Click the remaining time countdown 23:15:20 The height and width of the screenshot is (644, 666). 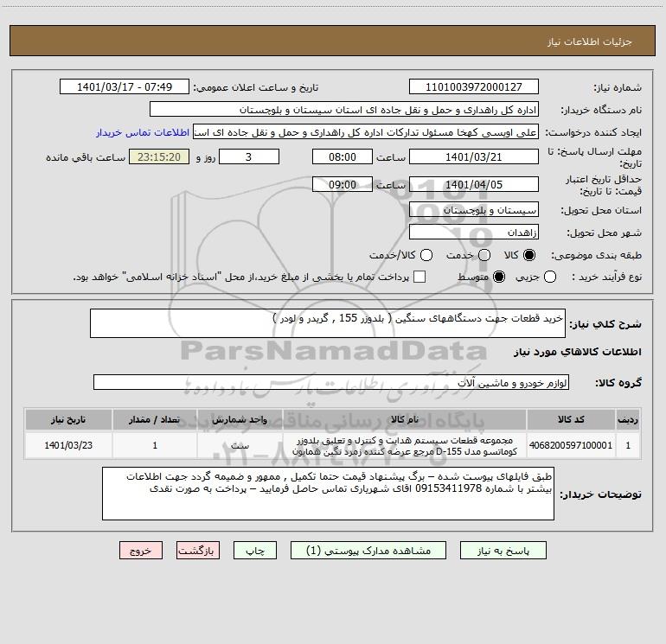click(x=159, y=157)
